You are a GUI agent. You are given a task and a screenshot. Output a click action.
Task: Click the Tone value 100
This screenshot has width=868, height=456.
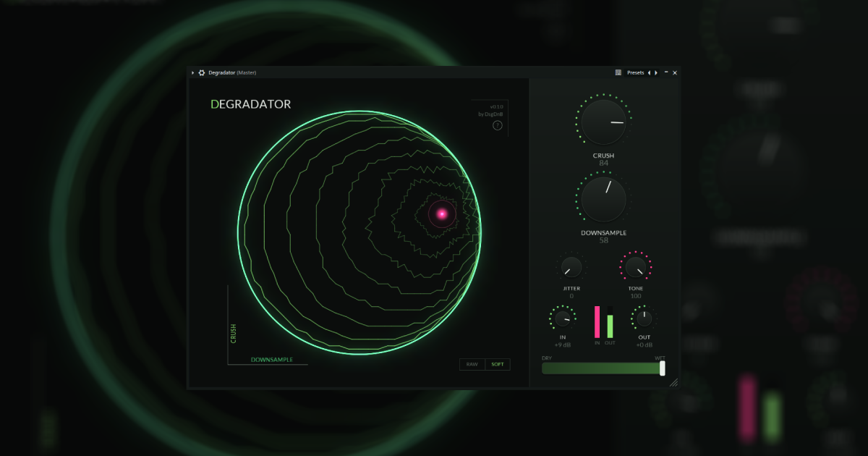[x=636, y=295]
